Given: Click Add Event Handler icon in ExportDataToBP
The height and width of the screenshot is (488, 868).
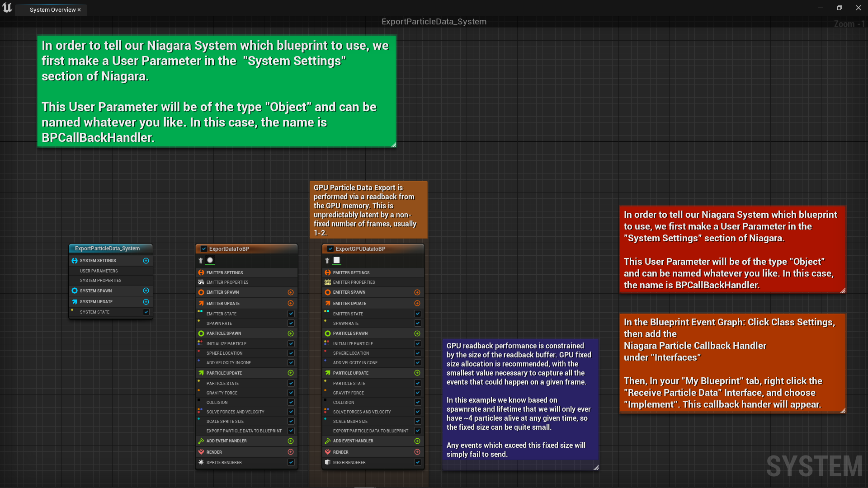Looking at the screenshot, I should tap(201, 441).
